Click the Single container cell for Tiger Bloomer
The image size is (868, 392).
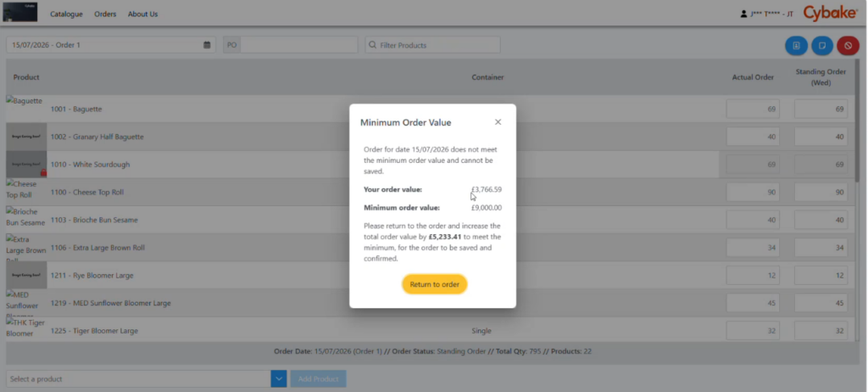coord(481,330)
